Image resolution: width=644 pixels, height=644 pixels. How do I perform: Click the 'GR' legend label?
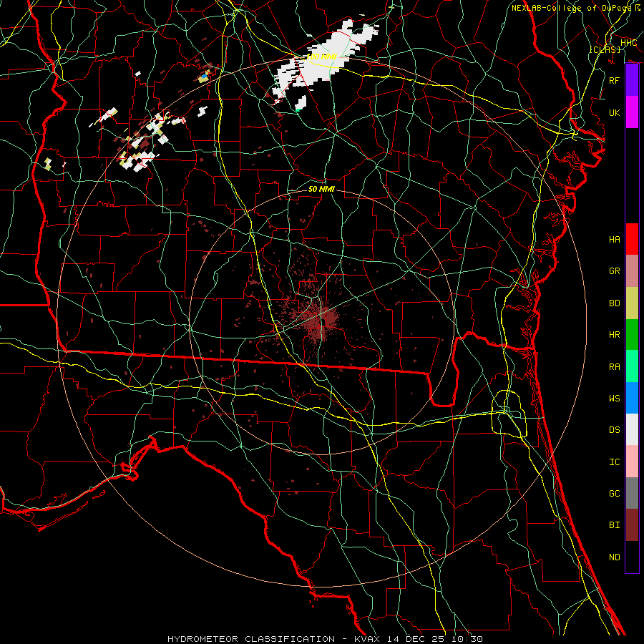click(615, 271)
